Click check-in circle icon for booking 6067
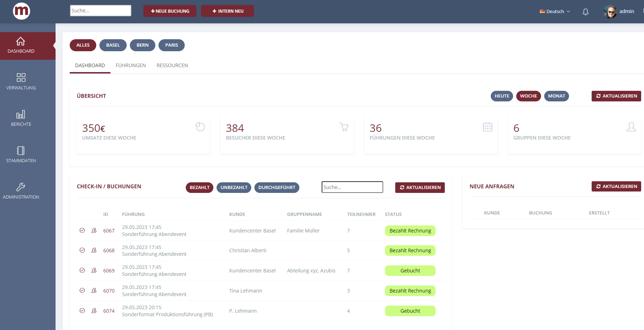644x330 pixels. [82, 230]
